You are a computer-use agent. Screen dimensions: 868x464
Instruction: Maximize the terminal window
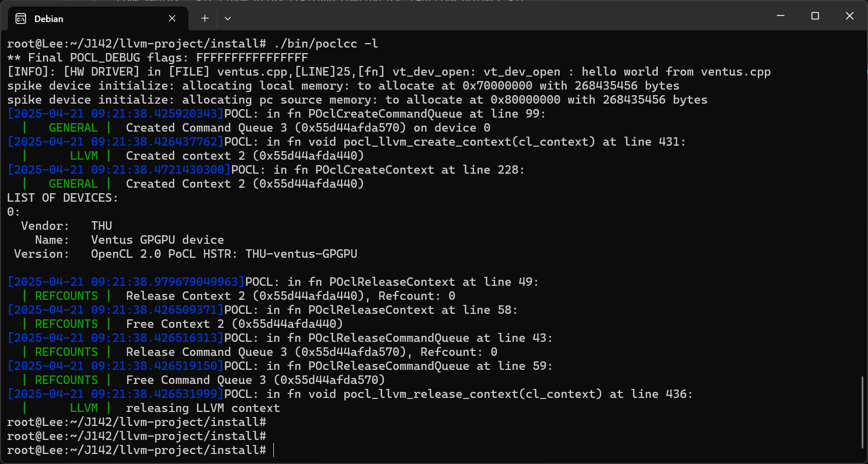click(x=815, y=16)
